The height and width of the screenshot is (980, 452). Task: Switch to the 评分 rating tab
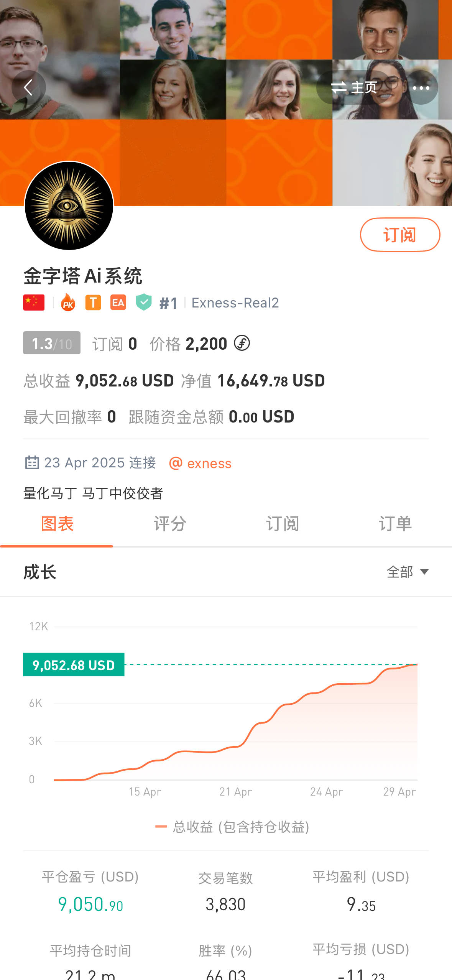[170, 524]
